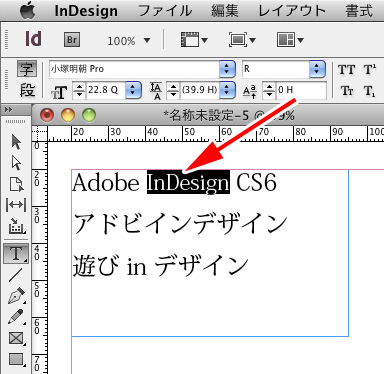Viewport: 384px width, 374px height.
Task: Click the word Adobe in the text frame
Action: [106, 183]
